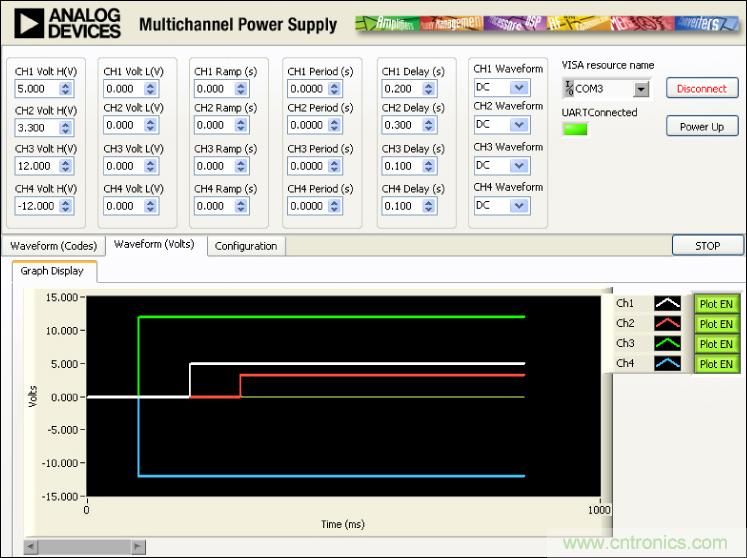Expand the VISA resource name COM3 dropdown
747x558 pixels.
coord(641,90)
